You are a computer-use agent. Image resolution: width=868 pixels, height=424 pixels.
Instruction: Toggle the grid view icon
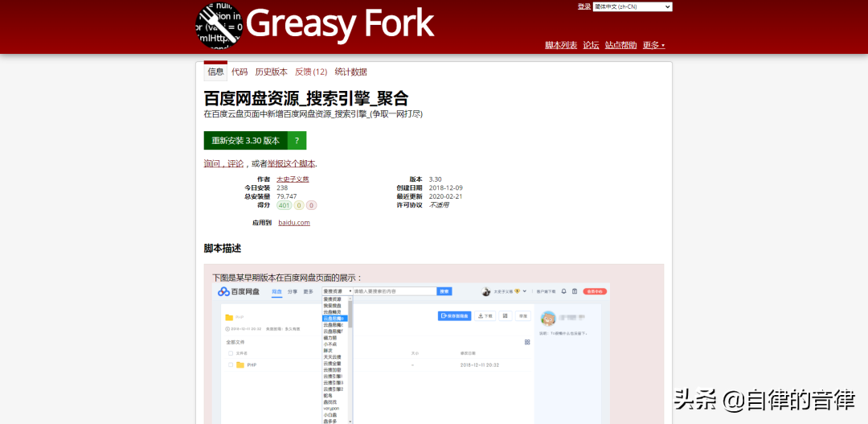527,342
